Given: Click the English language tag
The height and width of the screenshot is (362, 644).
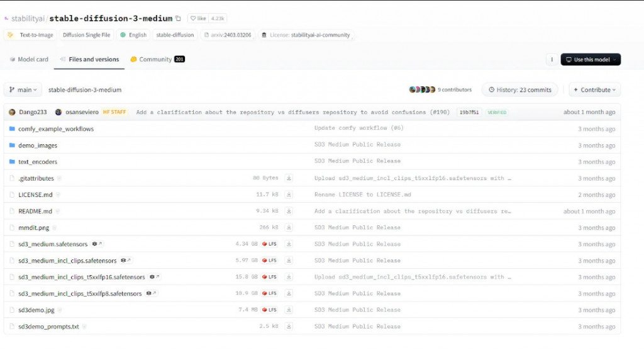Looking at the screenshot, I should click(x=133, y=35).
